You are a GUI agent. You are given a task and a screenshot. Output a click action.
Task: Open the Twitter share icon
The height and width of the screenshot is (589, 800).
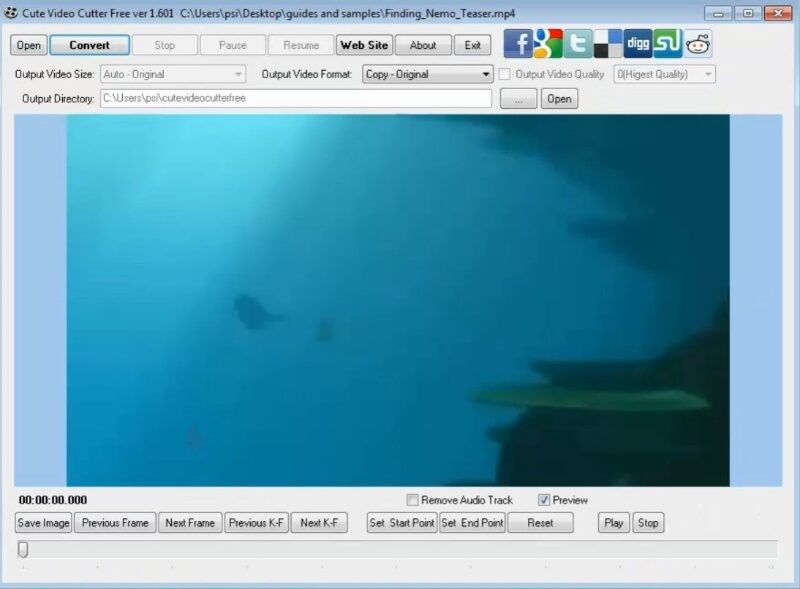click(x=578, y=44)
